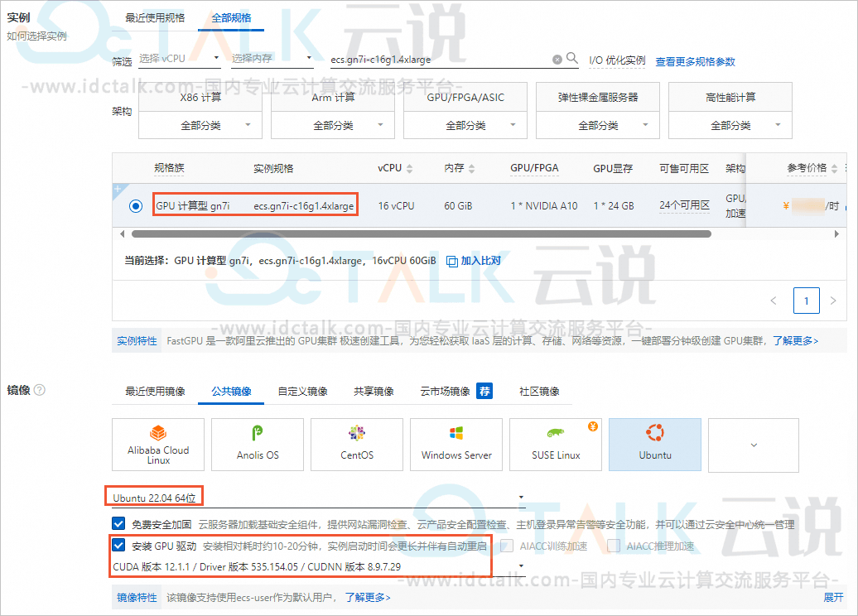Click the left arrow of table scrollbar
The image size is (858, 616).
[122, 233]
